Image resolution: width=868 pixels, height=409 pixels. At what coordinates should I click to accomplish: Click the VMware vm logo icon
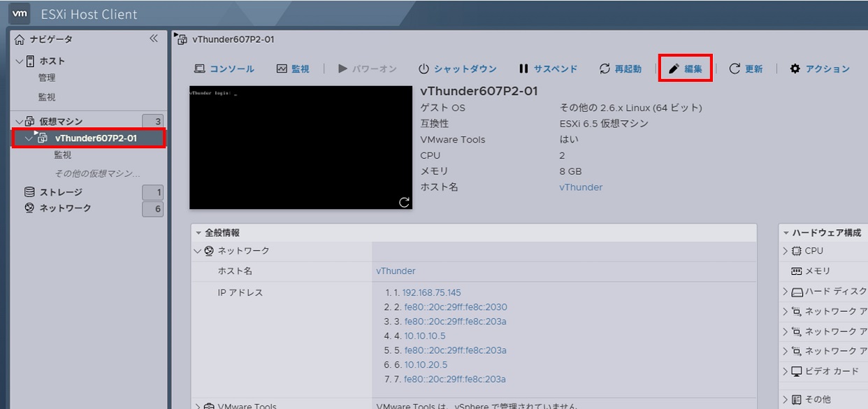pyautogui.click(x=20, y=13)
